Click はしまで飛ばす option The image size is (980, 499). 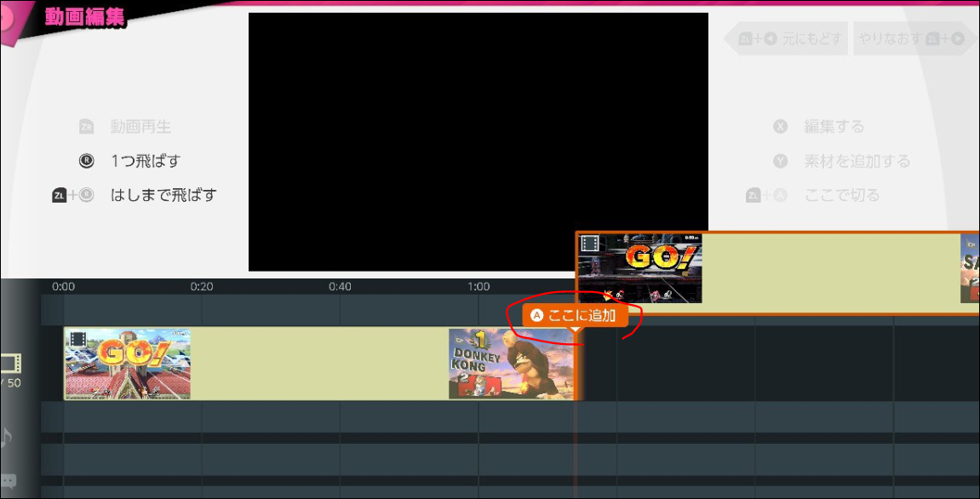pyautogui.click(x=163, y=195)
